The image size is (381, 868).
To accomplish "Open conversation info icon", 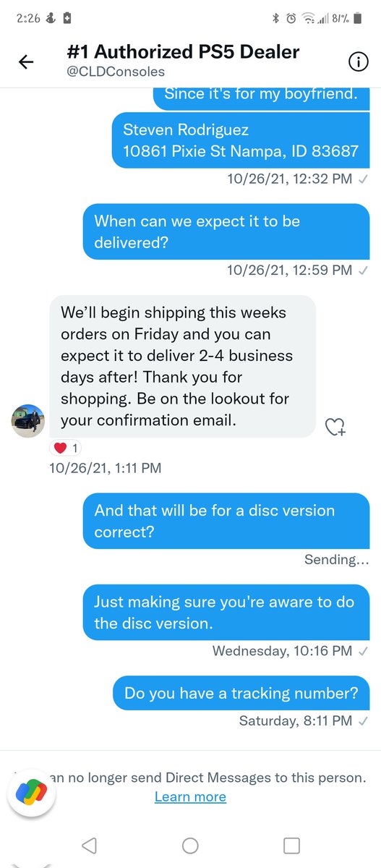I will (358, 62).
